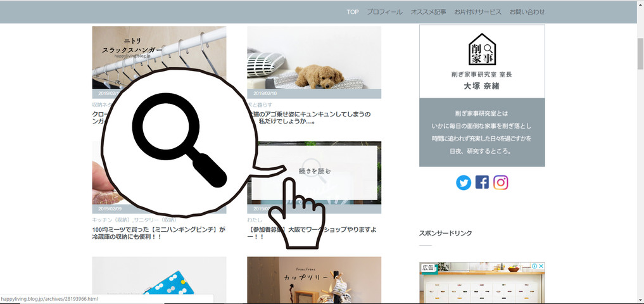Select the サニタリー（収納） category link

[155, 220]
